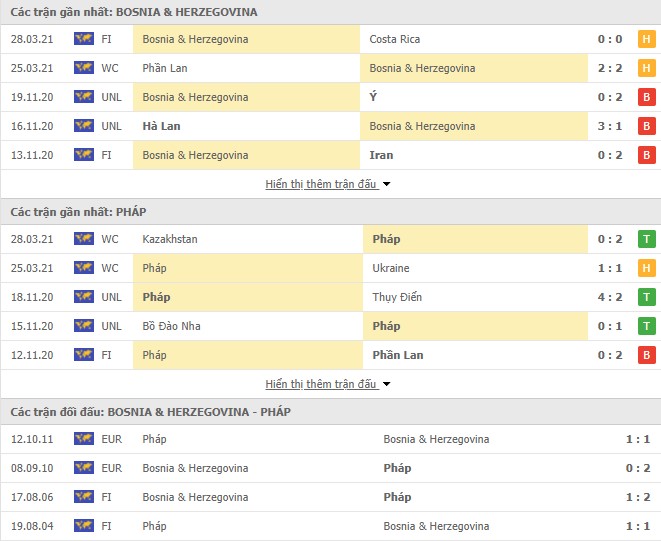The image size is (661, 541).
Task: Click the flag icon in 13.11.20 Iran row
Action: (x=84, y=155)
